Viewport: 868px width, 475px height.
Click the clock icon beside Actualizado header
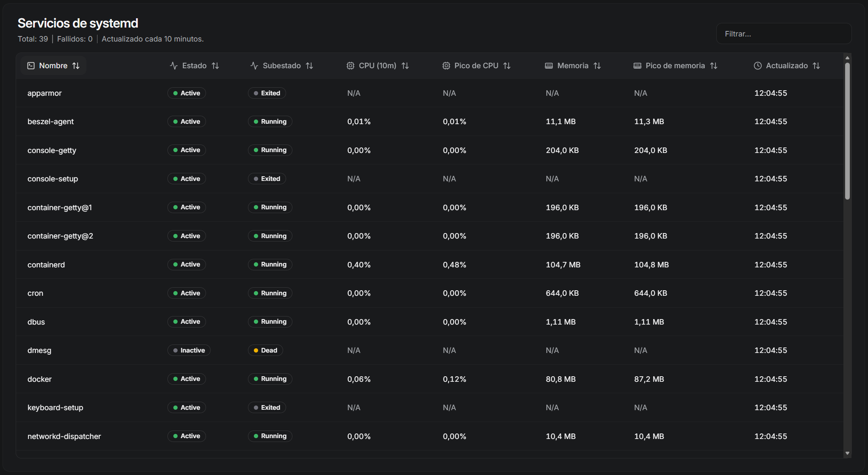click(x=758, y=66)
